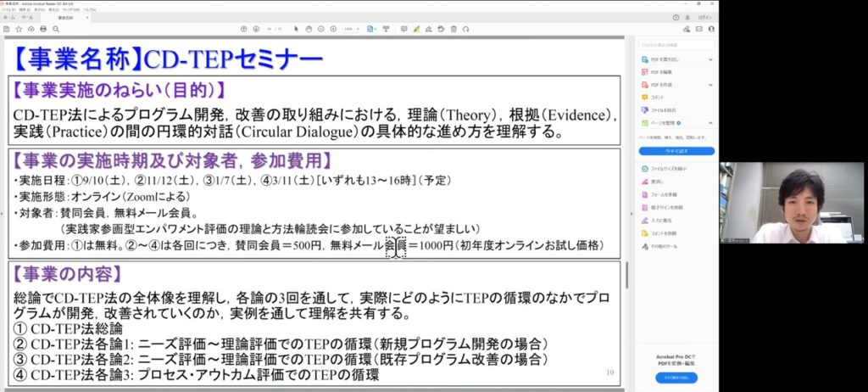The width and height of the screenshot is (868, 392).
Task: Add a sticky note comment
Action: (x=403, y=28)
